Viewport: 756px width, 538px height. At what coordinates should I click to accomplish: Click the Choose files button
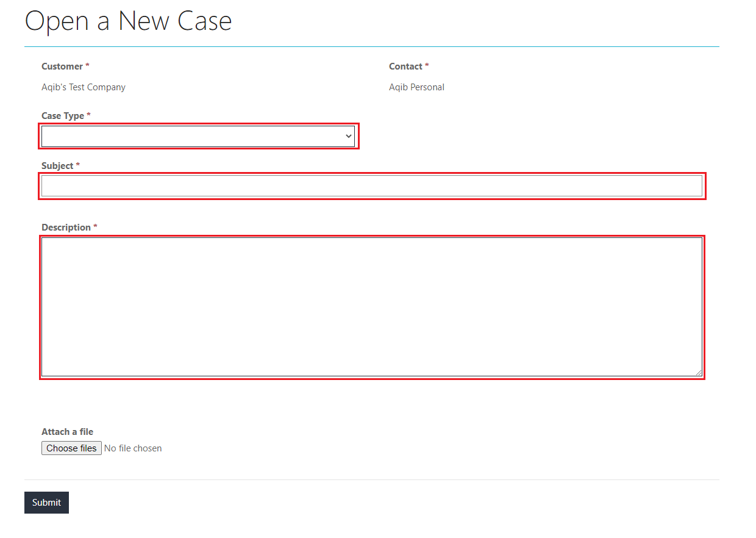coord(71,448)
